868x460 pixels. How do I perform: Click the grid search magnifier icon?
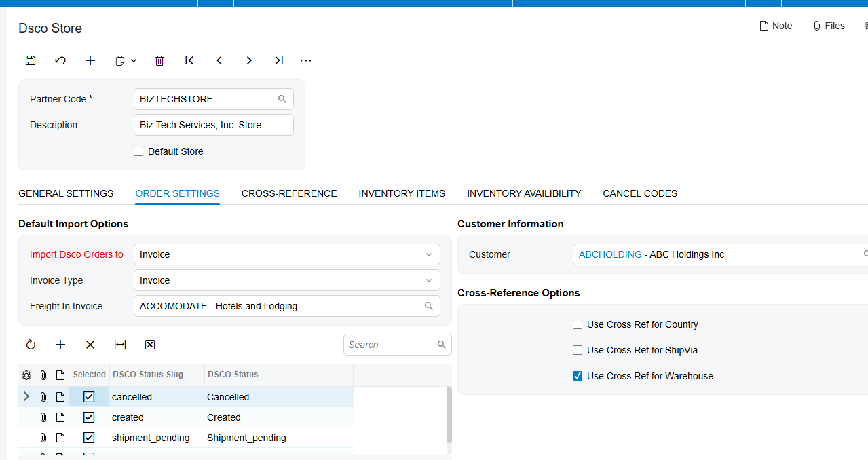coord(442,345)
